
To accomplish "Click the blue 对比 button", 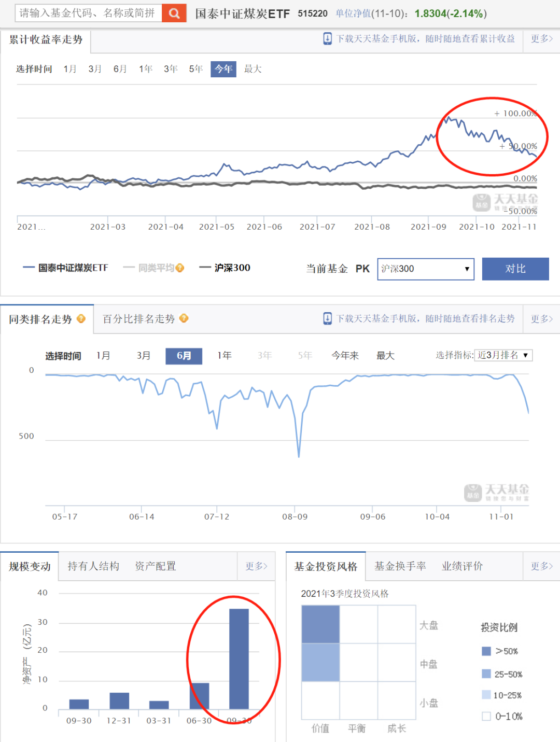I will click(x=515, y=269).
